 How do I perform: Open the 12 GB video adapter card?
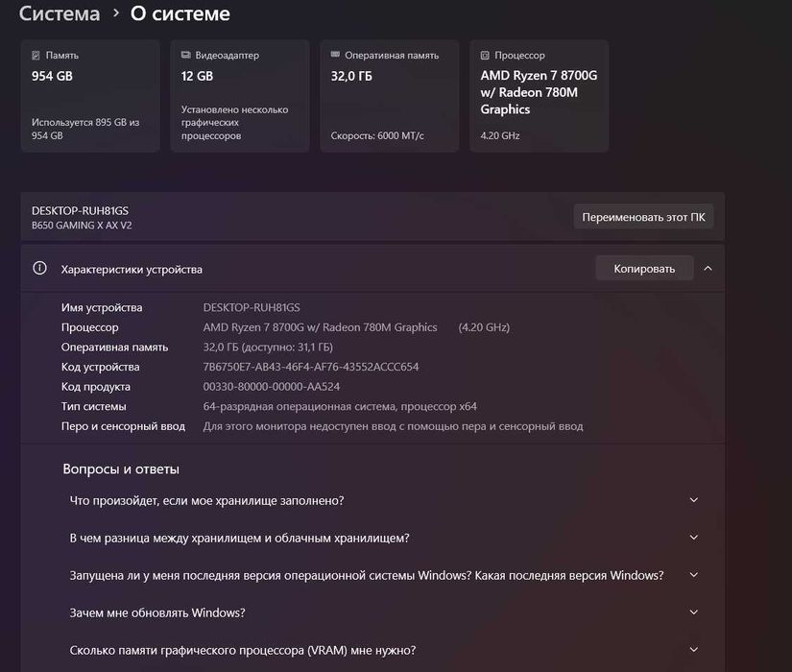tap(240, 96)
